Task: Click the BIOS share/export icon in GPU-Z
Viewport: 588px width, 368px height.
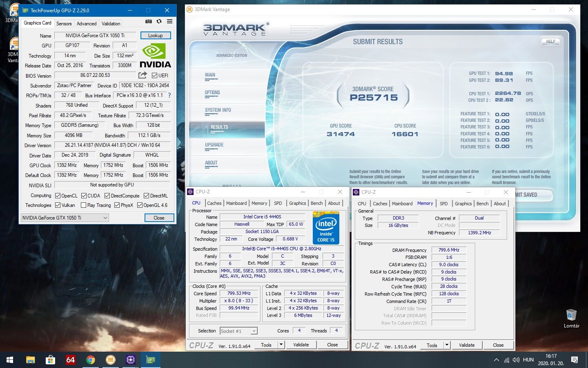Action: coord(143,75)
